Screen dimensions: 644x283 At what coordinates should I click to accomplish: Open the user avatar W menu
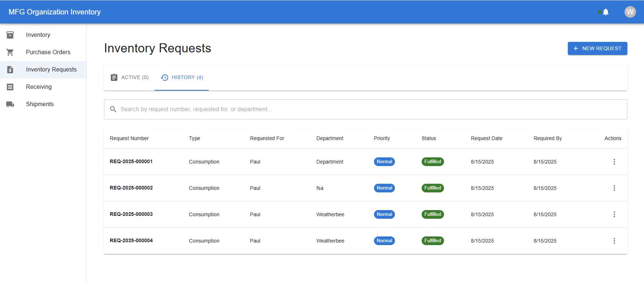[x=630, y=12]
